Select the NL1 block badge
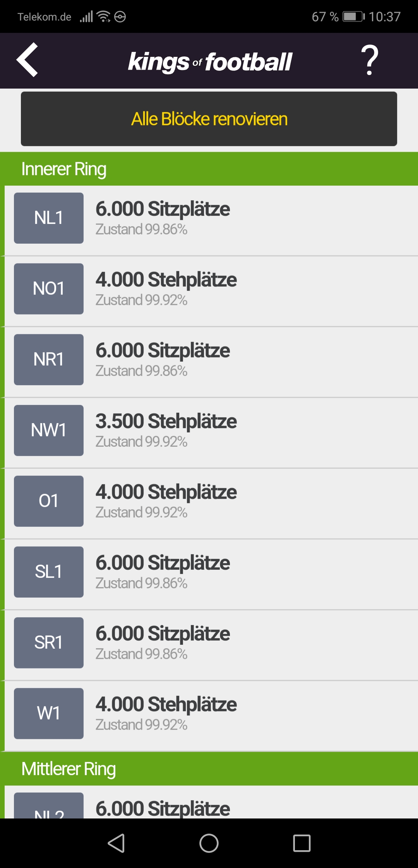This screenshot has height=868, width=418. pos(49,218)
